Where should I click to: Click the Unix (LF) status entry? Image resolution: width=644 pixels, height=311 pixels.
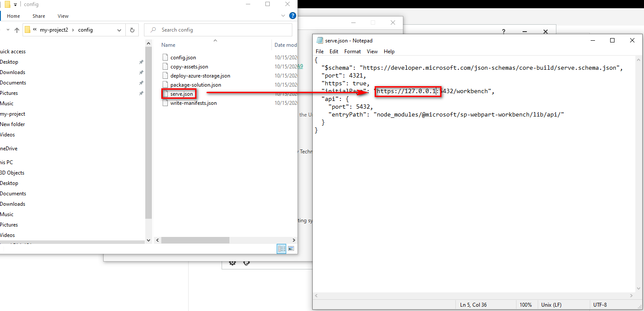click(552, 305)
